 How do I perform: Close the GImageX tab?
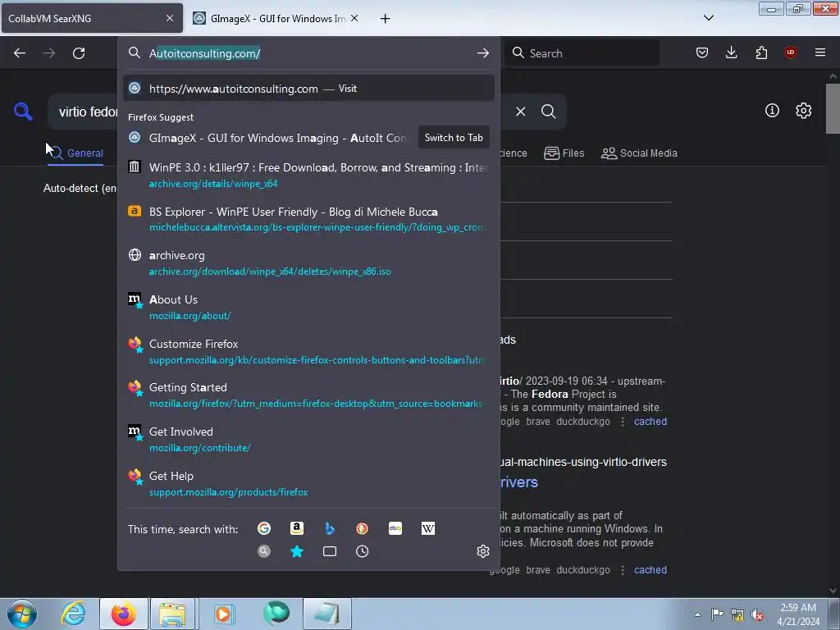tap(354, 18)
